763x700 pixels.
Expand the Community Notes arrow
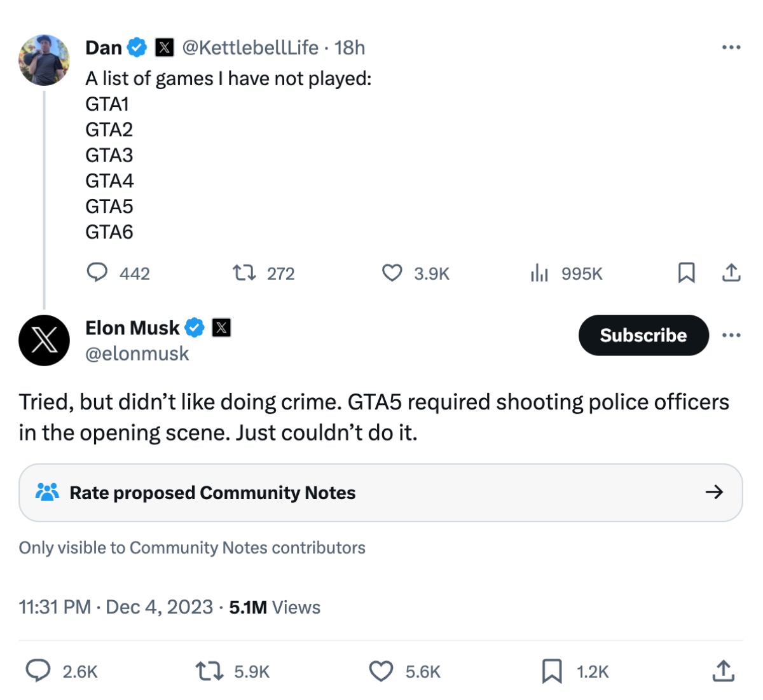pos(715,491)
